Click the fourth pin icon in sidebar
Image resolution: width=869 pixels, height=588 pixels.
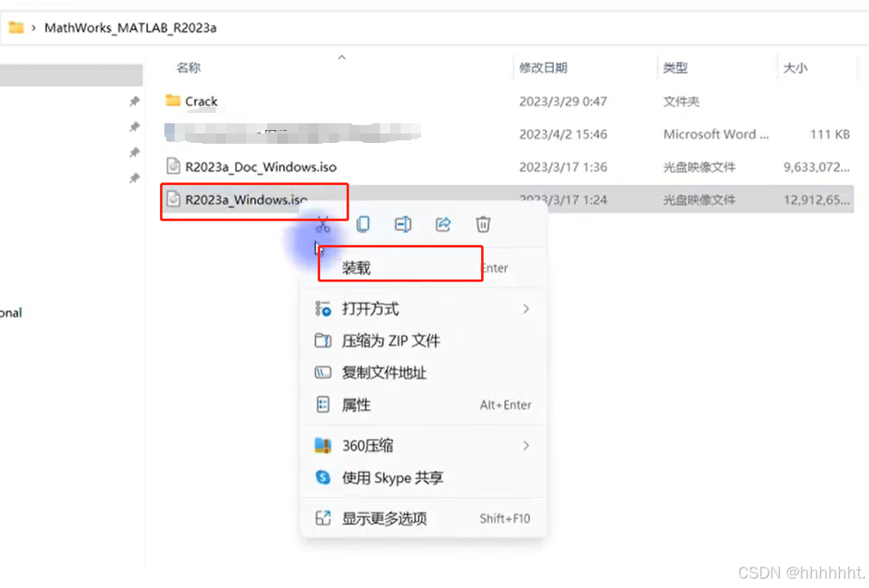[134, 178]
